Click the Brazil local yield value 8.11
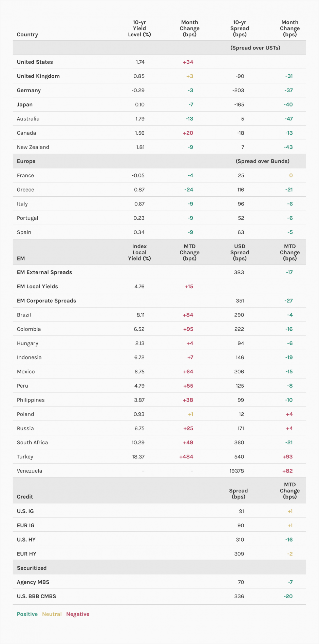This screenshot has width=319, height=644. tap(140, 315)
